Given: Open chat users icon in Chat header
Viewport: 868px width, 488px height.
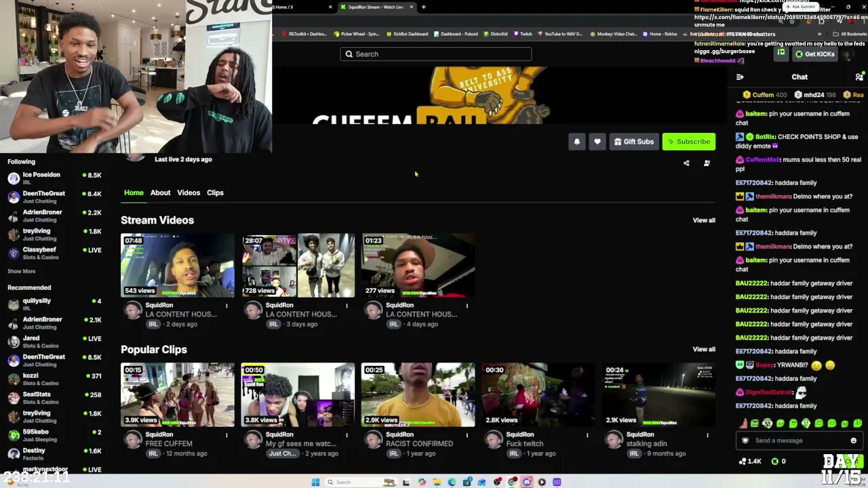Looking at the screenshot, I should pos(859,77).
